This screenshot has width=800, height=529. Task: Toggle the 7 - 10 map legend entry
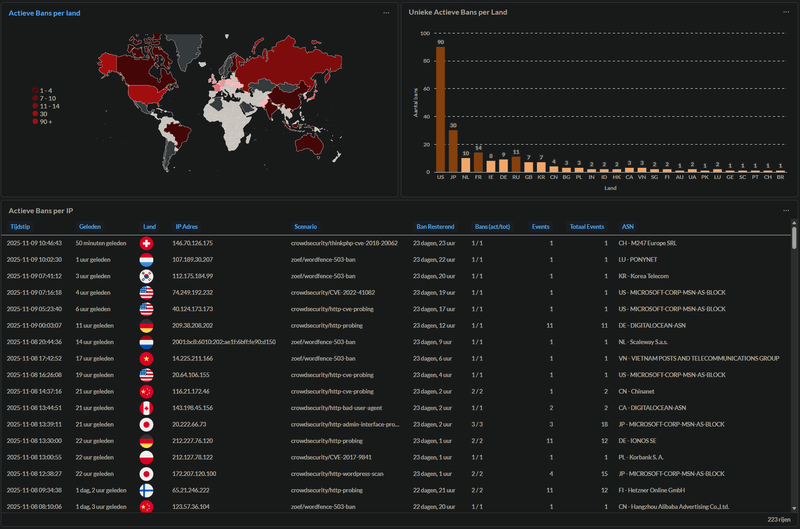44,98
